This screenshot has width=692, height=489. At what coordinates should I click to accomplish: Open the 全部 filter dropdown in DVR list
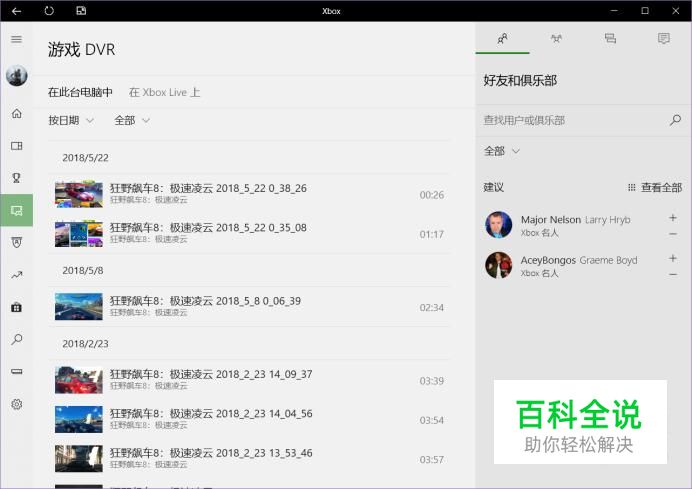coord(132,120)
